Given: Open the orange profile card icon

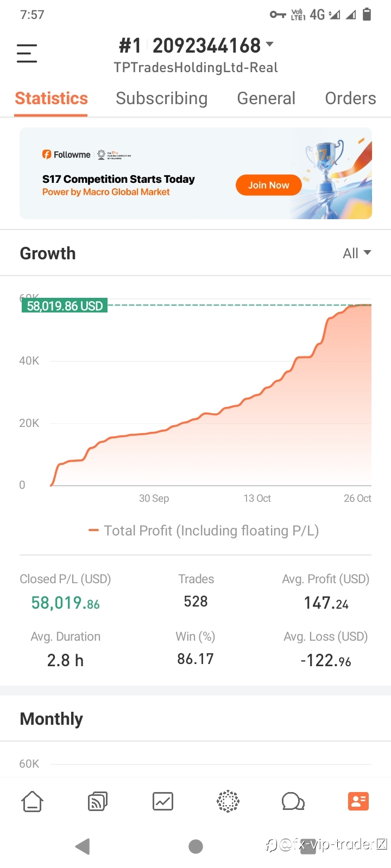Looking at the screenshot, I should pos(358,801).
